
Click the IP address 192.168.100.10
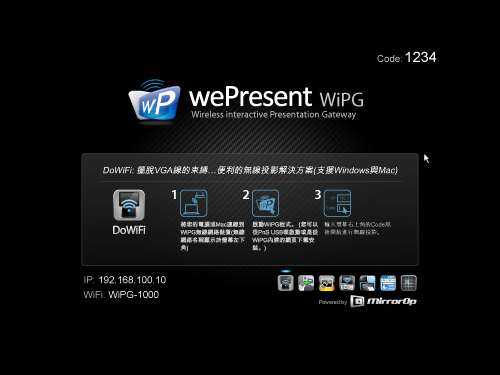132,280
